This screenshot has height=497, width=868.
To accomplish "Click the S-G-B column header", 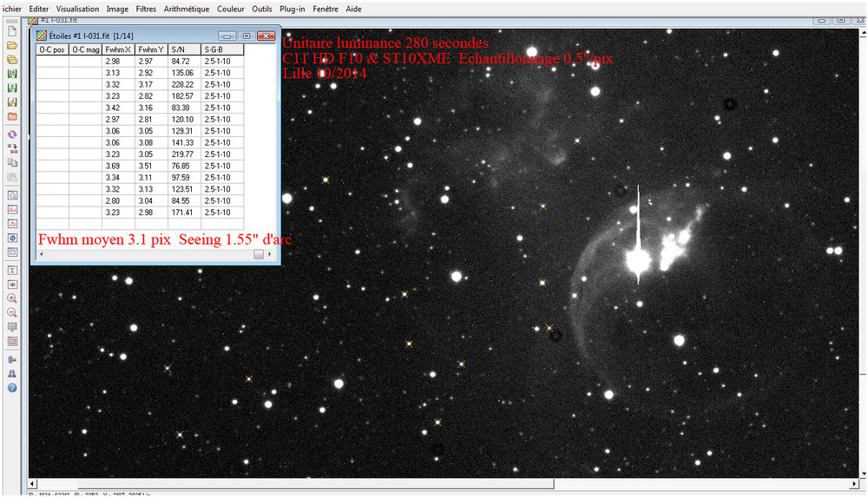I will (x=222, y=49).
